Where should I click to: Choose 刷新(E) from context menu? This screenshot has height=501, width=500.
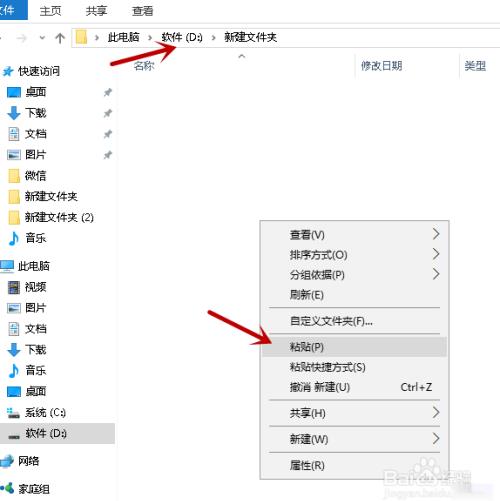coord(354,295)
